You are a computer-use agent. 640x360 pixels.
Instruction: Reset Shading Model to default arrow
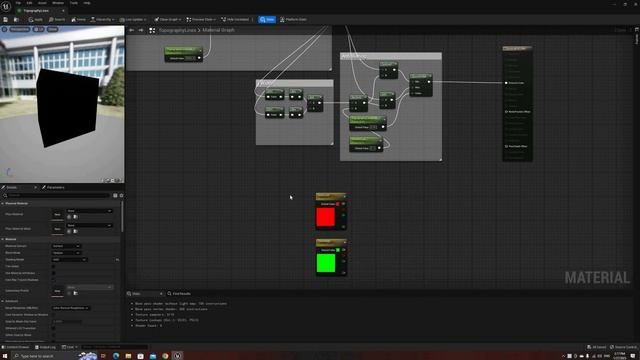pos(117,260)
